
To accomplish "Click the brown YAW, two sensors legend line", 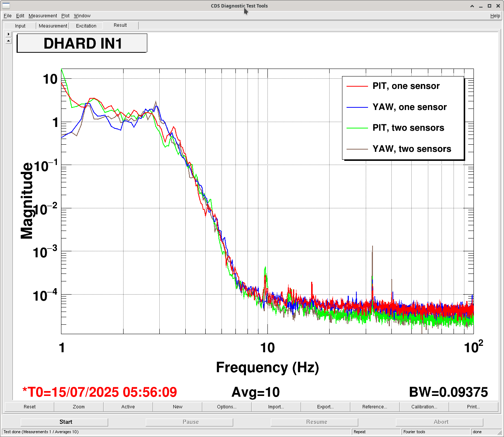I will [357, 149].
